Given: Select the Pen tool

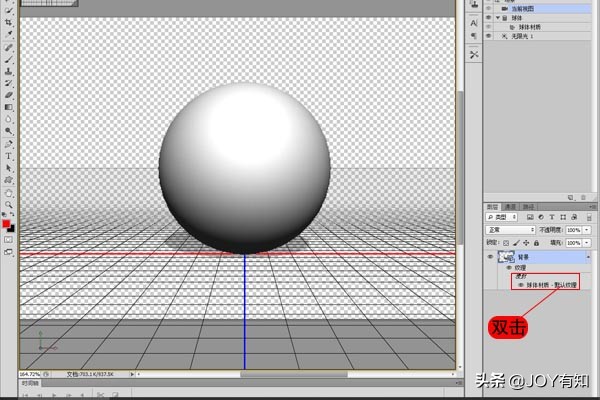Looking at the screenshot, I should click(x=9, y=144).
